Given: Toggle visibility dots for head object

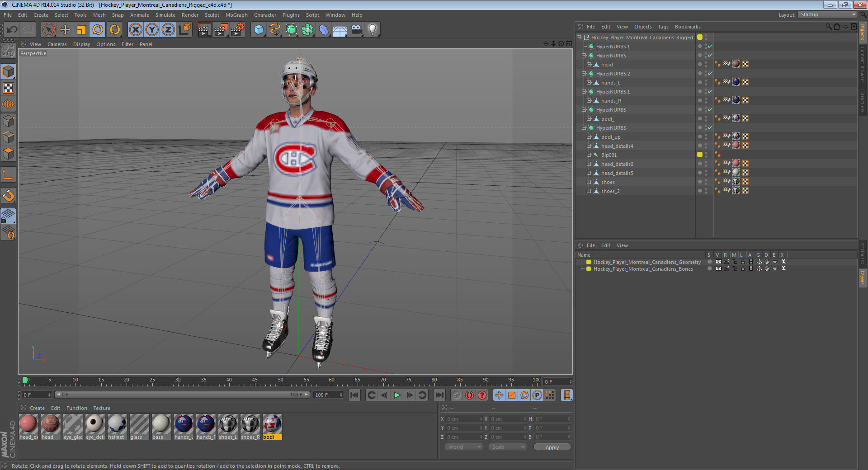Looking at the screenshot, I should 706,65.
